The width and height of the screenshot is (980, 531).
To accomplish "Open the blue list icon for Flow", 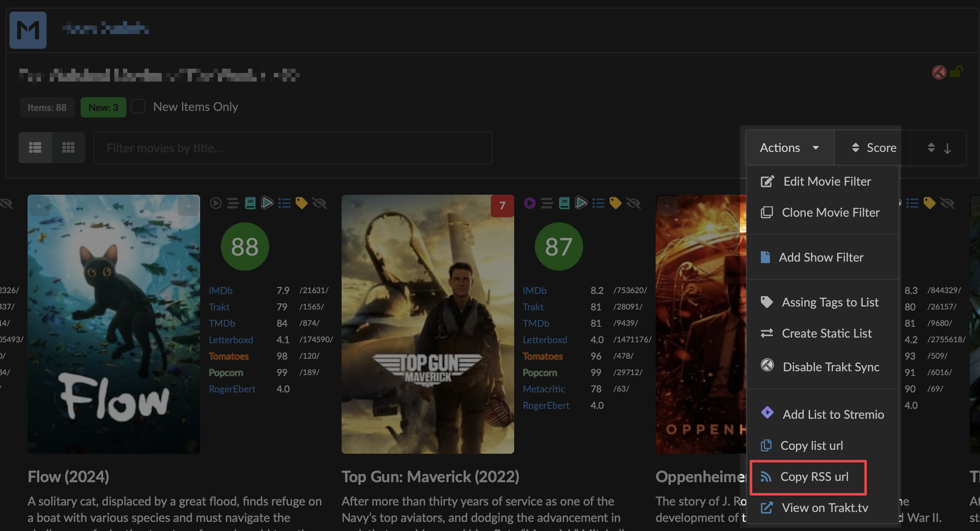I will point(284,203).
